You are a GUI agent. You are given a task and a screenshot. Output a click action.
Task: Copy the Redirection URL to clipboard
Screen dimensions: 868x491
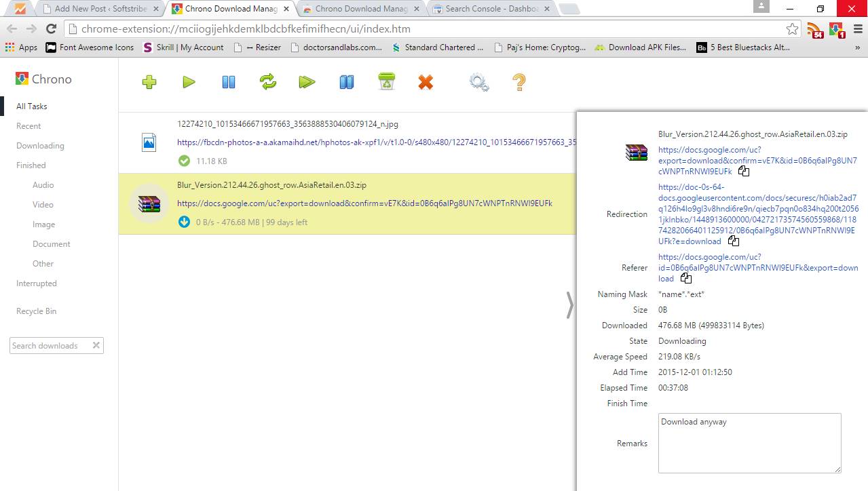click(733, 240)
